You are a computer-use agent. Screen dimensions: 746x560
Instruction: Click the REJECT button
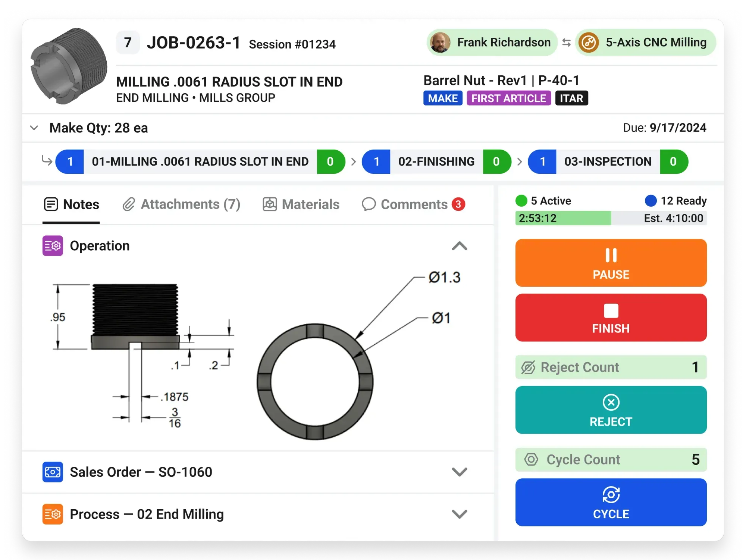[x=611, y=410]
